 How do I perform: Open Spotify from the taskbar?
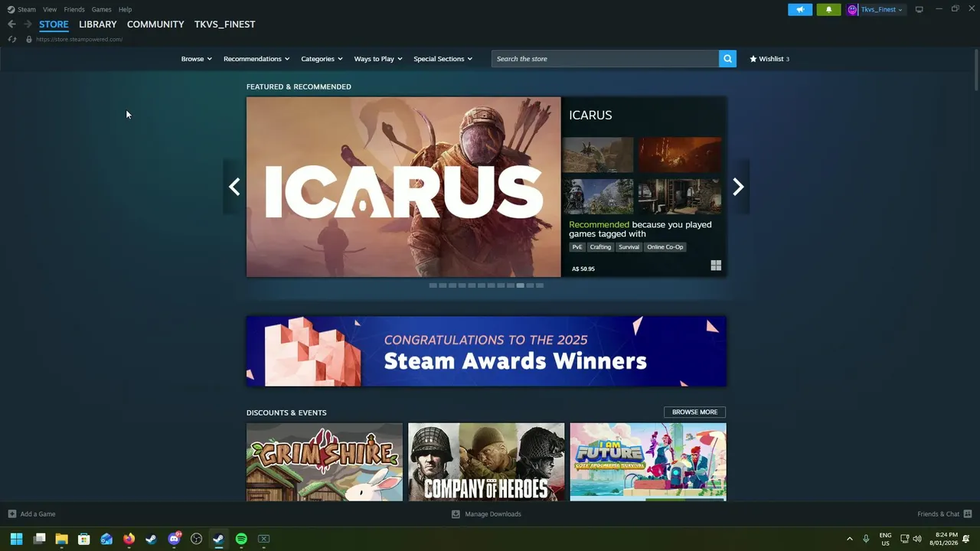241,539
